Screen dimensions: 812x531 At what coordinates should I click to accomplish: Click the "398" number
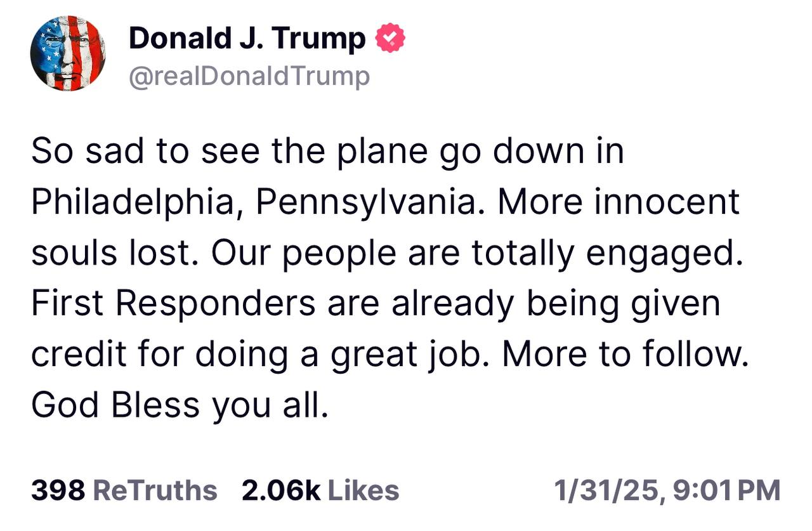(x=58, y=490)
